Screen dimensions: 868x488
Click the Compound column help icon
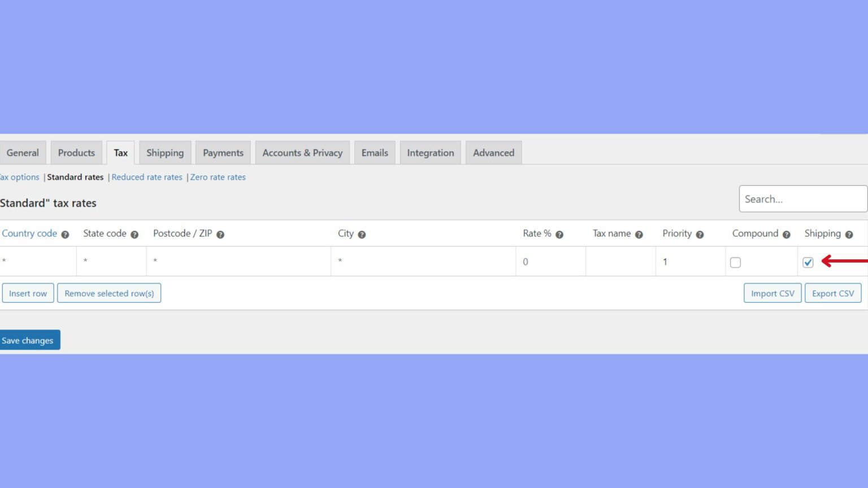(788, 233)
